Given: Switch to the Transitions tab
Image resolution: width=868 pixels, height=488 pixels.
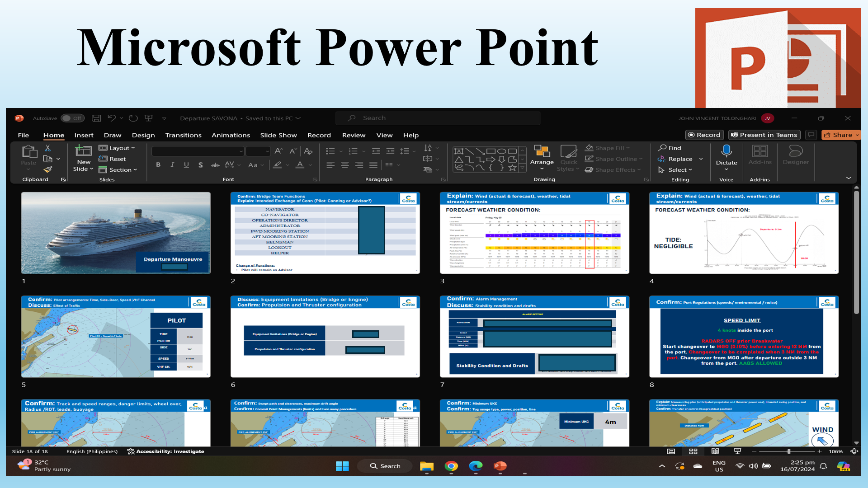Looking at the screenshot, I should 183,135.
